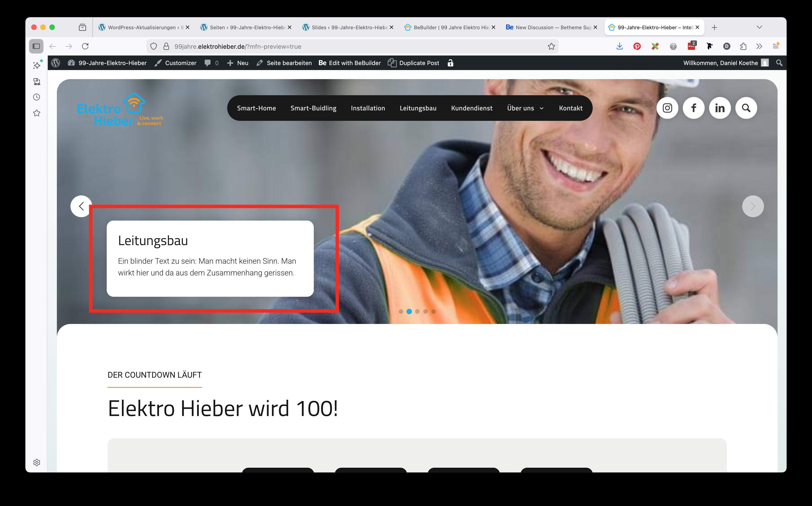Open the sidebar history clock icon
This screenshot has height=506, width=812.
(37, 97)
